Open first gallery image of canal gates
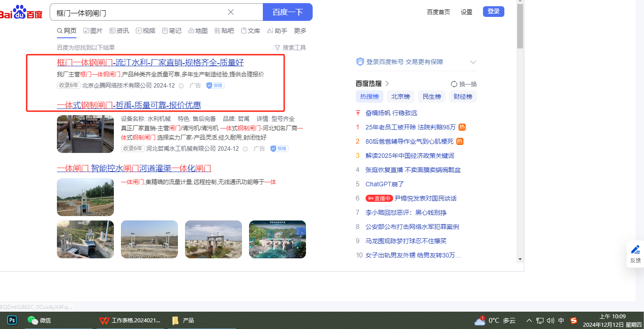Viewport: 644px width, 329px height. coord(85,240)
